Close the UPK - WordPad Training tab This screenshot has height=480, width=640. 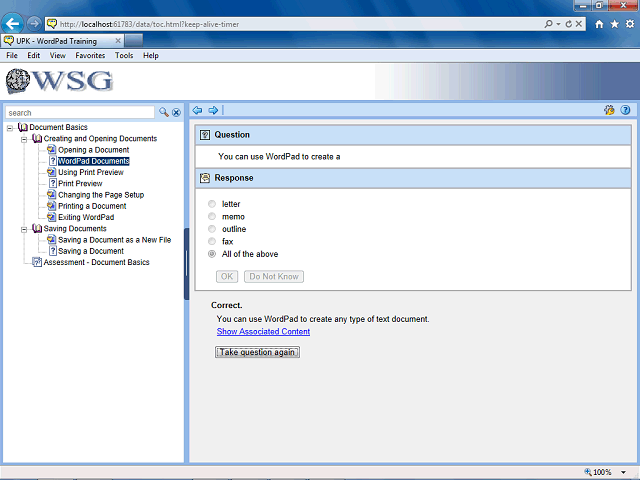[x=118, y=41]
